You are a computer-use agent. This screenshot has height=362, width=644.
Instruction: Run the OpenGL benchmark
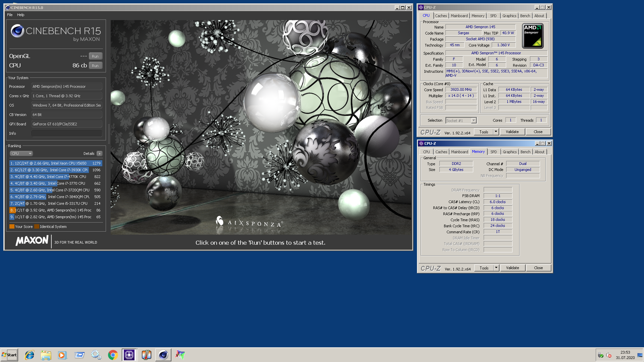[x=95, y=56]
